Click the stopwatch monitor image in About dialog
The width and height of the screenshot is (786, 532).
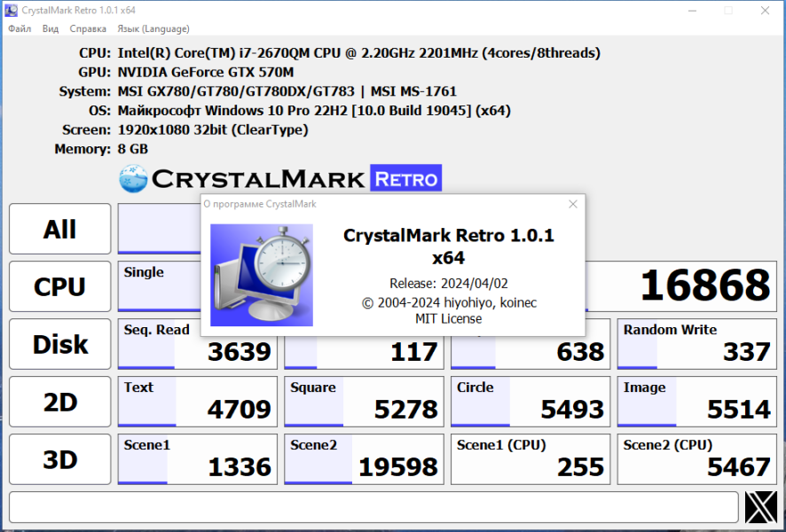point(262,275)
